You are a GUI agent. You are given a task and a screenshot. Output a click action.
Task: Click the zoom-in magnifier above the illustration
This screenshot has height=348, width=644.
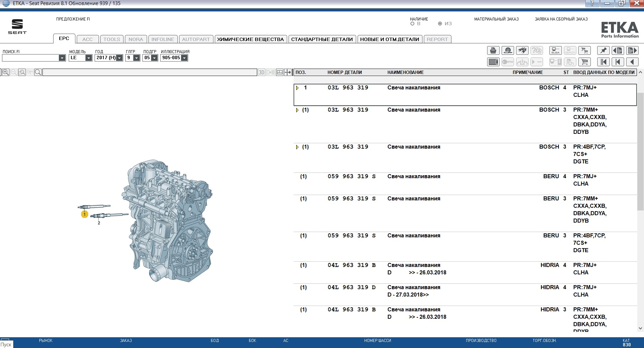(5, 72)
